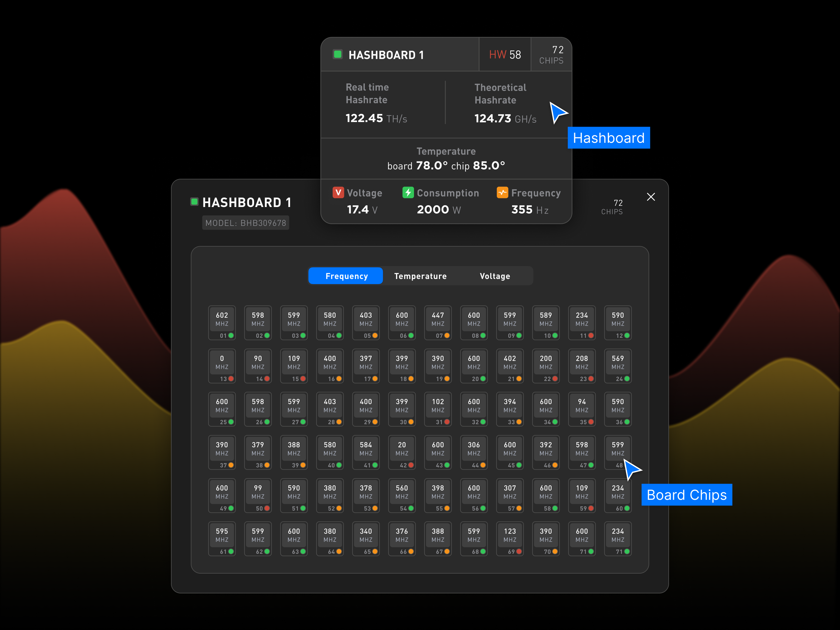Click the Consumption lightning icon

(408, 193)
